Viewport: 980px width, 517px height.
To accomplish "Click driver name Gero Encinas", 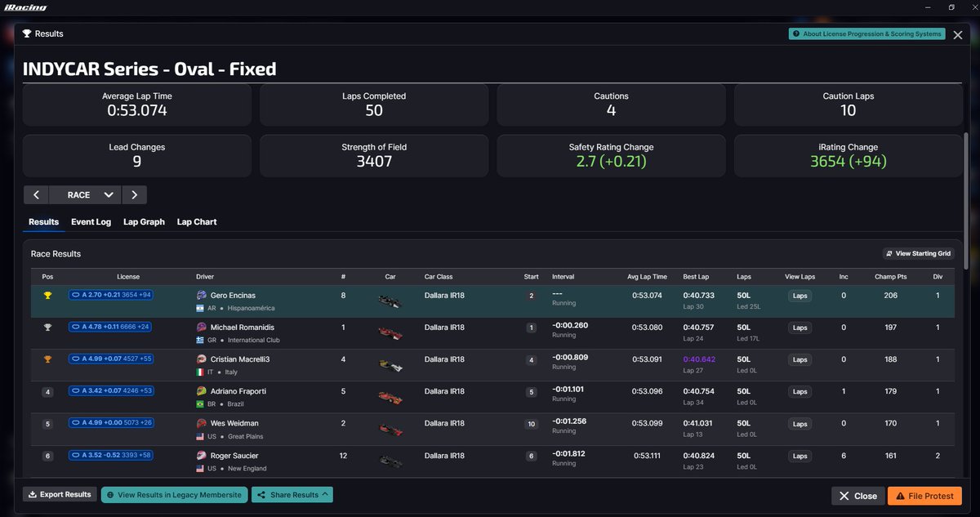I will coord(233,295).
